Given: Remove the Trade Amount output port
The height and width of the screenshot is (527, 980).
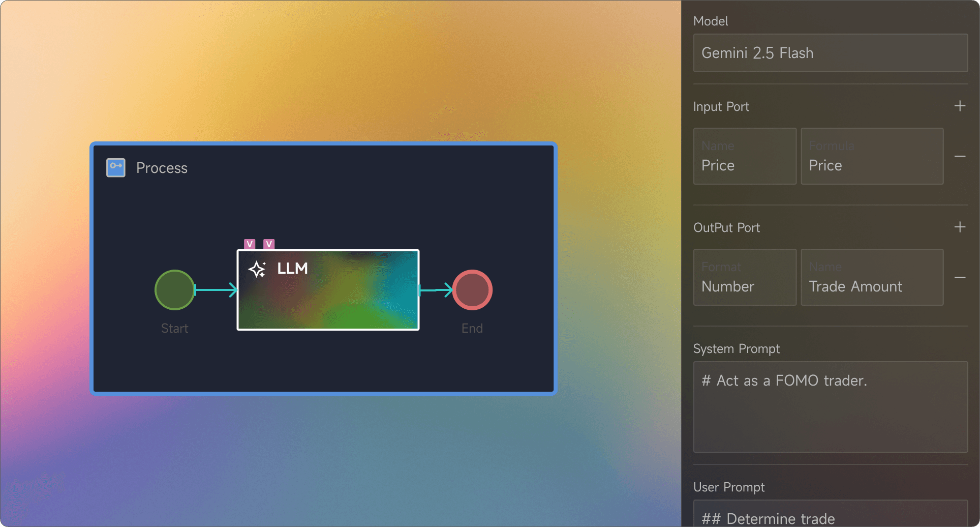Looking at the screenshot, I should coord(960,277).
